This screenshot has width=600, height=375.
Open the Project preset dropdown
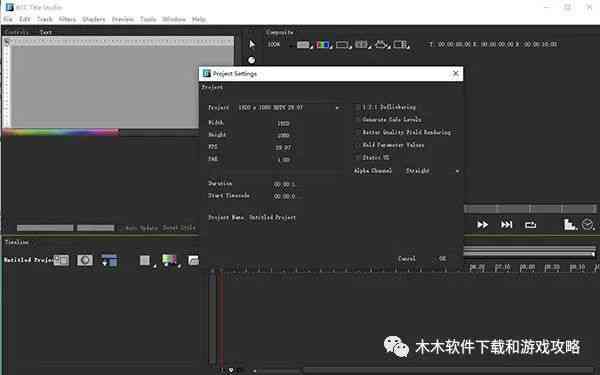[289, 108]
